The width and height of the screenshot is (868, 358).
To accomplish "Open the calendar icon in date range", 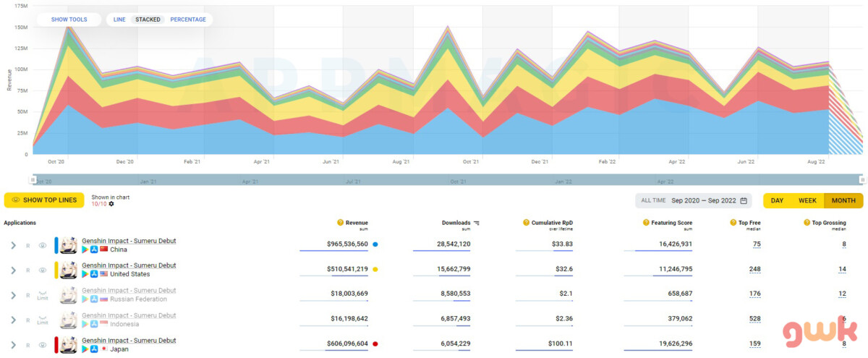I will (743, 200).
